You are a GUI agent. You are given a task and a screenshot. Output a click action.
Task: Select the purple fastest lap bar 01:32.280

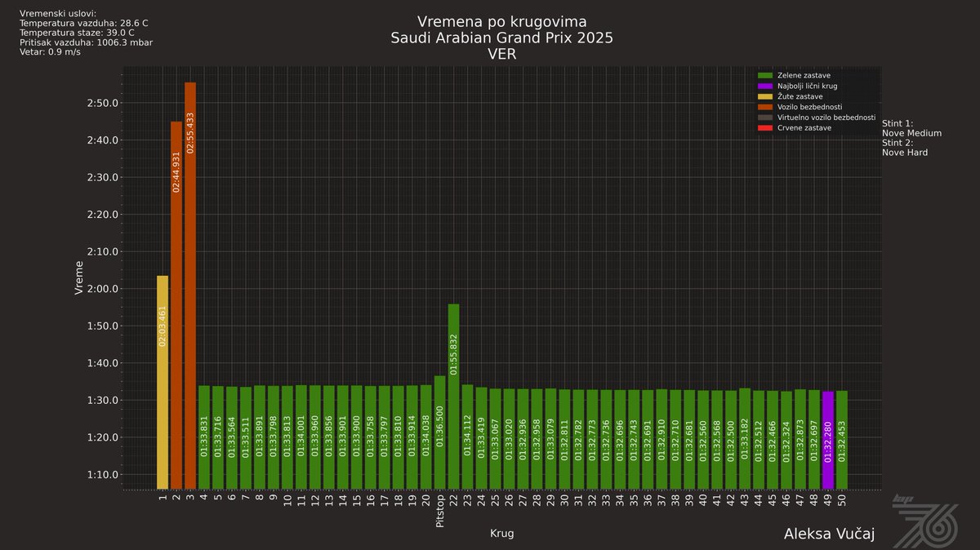(828, 440)
